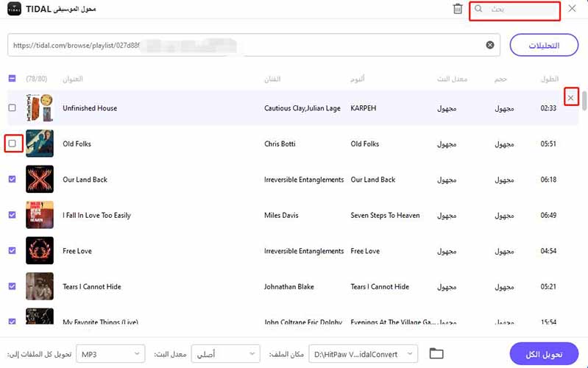Click Old Folks album cover
This screenshot has width=588, height=368.
tap(40, 144)
